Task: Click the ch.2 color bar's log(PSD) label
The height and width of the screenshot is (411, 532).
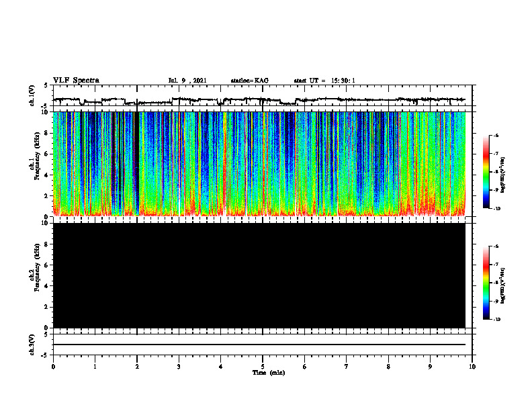Action: click(x=503, y=285)
